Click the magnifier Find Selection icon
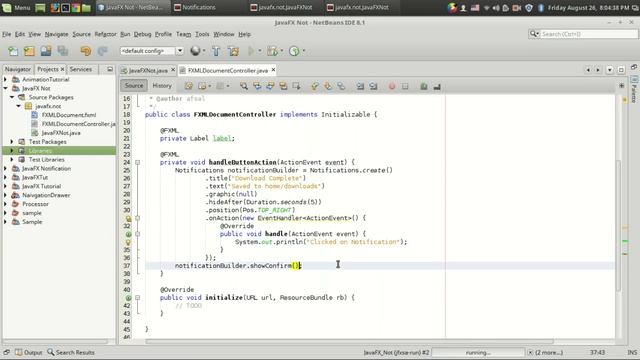 244,86
